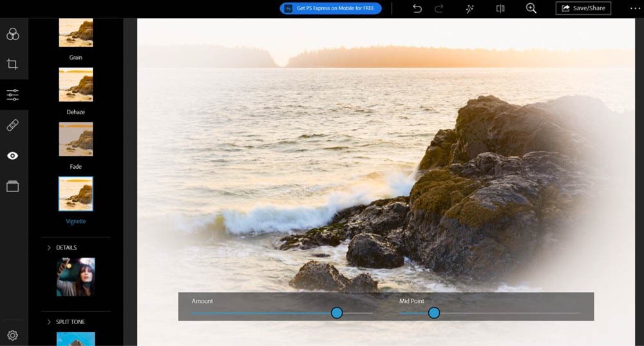
Task: Redo the last undone edit
Action: 439,8
